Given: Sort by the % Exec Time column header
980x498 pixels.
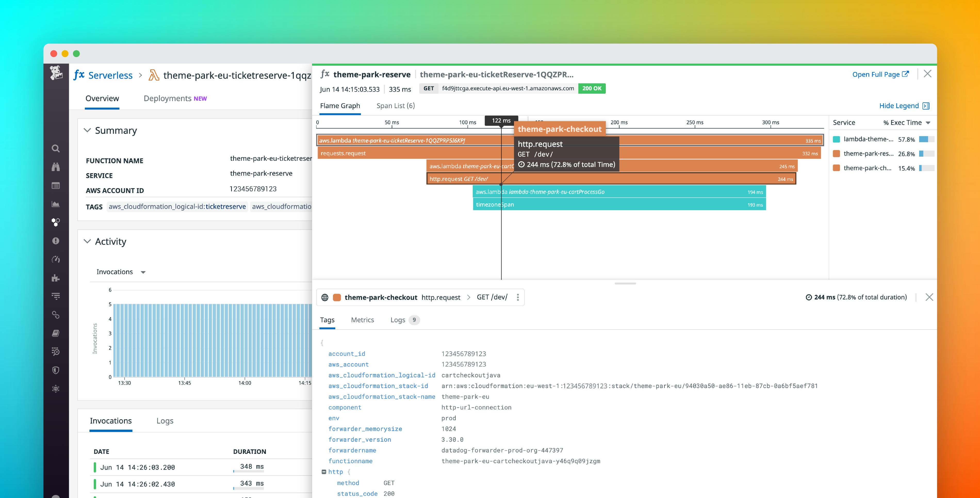Looking at the screenshot, I should coord(902,123).
